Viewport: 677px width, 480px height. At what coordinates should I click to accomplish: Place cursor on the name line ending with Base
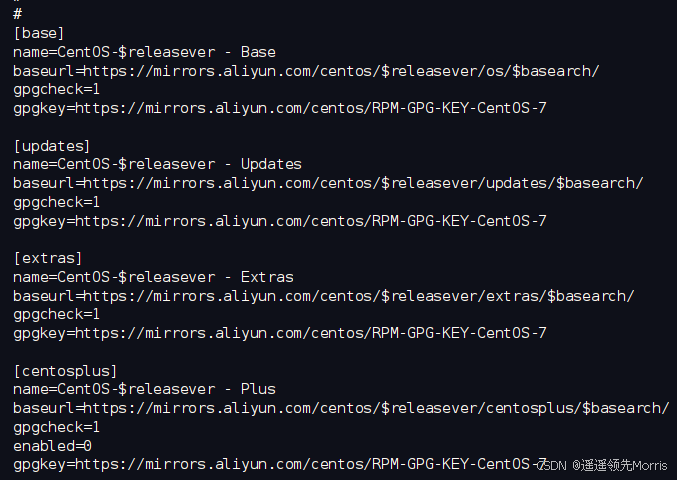coord(144,52)
